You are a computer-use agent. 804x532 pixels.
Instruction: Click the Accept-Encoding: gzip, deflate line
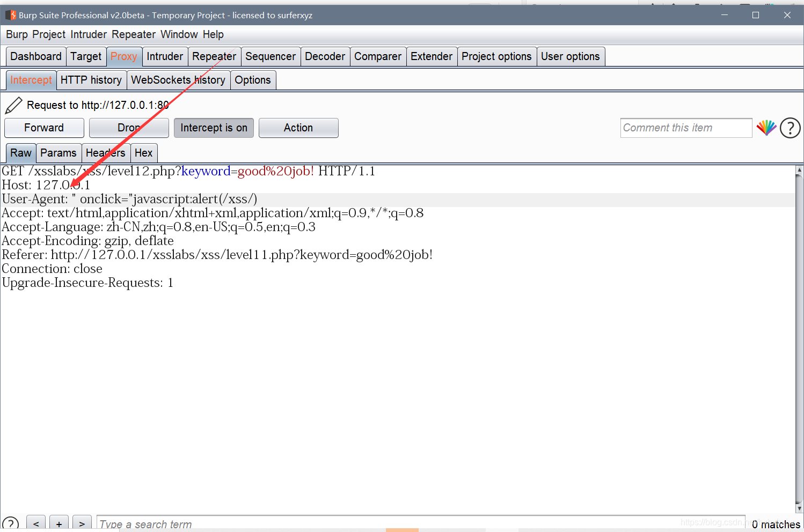tap(88, 241)
